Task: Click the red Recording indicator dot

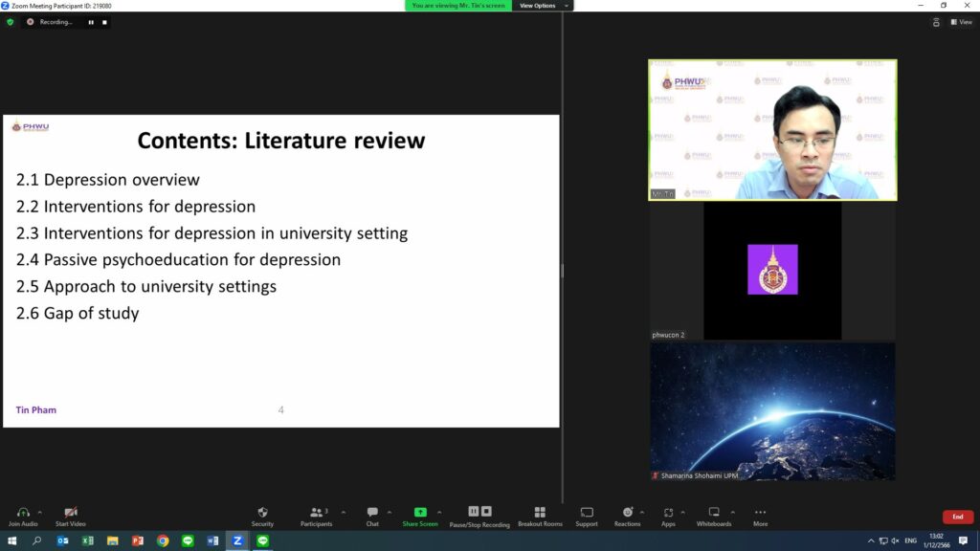Action: pyautogui.click(x=30, y=22)
